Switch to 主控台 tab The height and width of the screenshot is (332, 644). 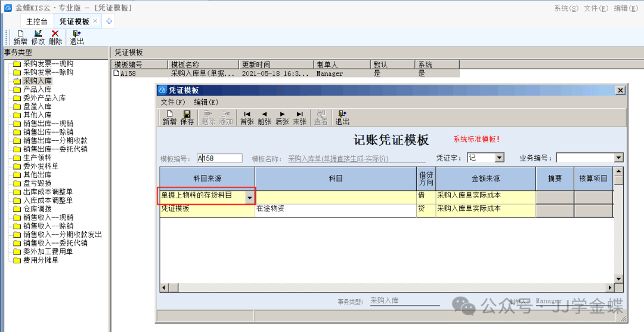coord(37,21)
